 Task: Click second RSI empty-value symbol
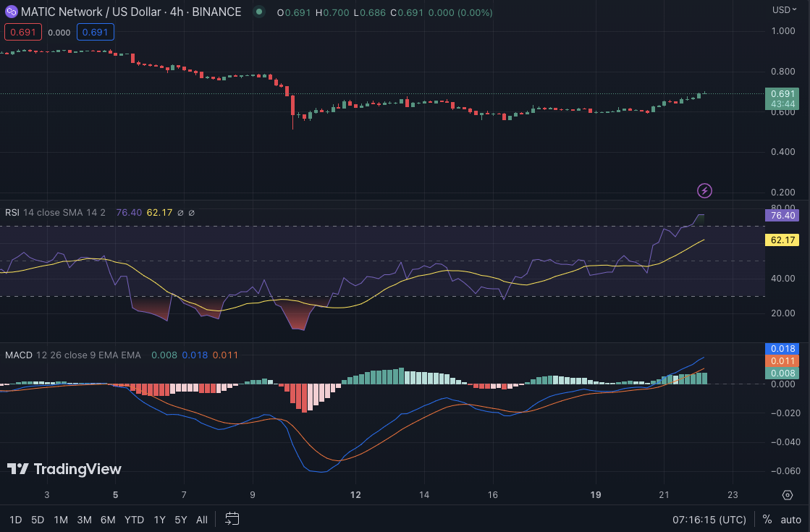[x=192, y=213]
